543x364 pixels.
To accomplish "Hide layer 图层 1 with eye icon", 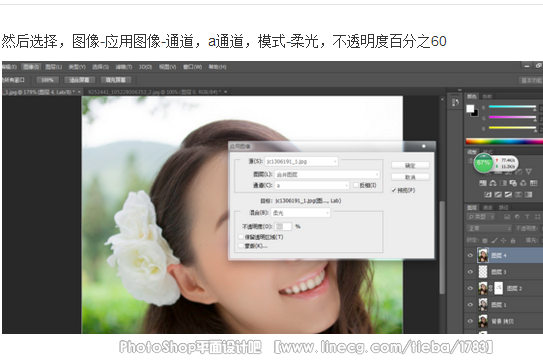I will [470, 305].
